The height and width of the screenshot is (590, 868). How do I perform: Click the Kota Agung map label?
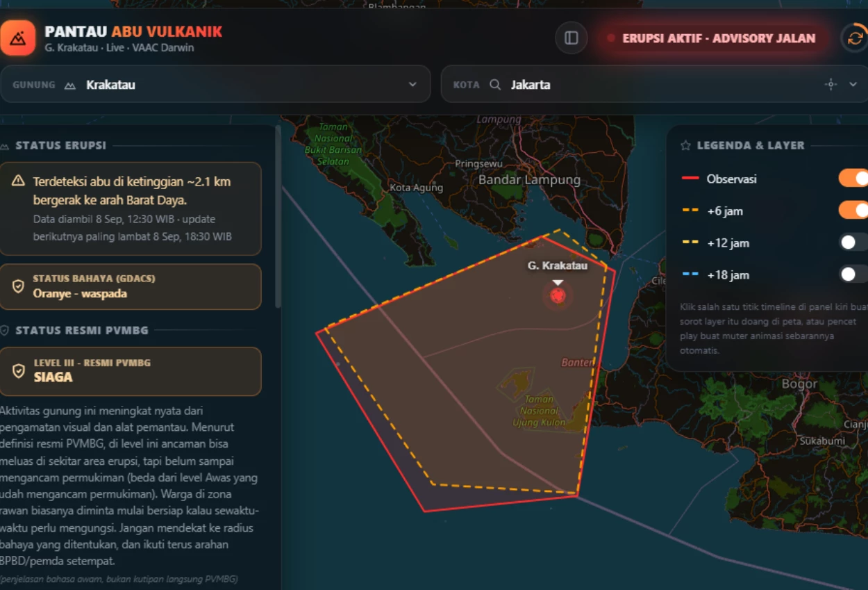[x=416, y=188]
